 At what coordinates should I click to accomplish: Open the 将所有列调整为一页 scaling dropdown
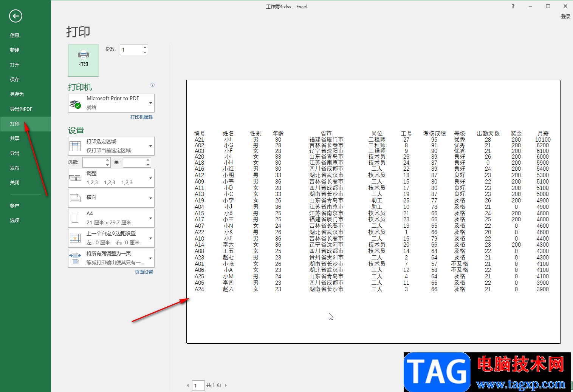tap(150, 258)
